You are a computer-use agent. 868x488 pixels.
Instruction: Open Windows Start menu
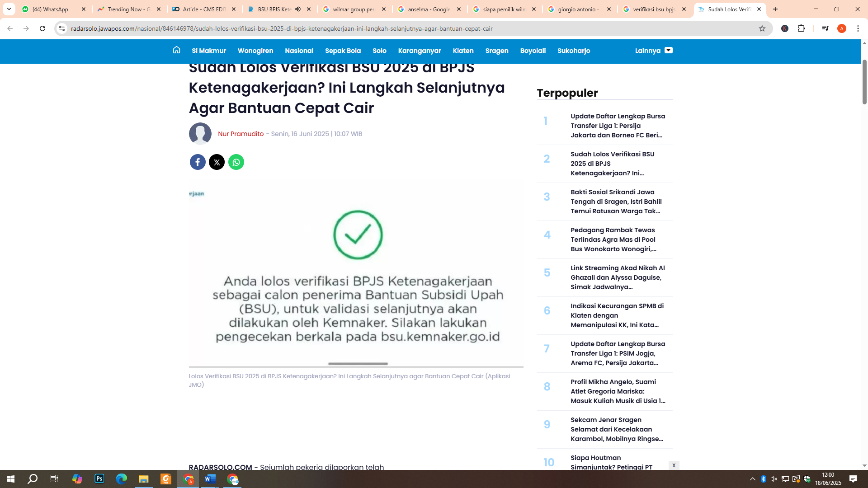click(x=11, y=479)
